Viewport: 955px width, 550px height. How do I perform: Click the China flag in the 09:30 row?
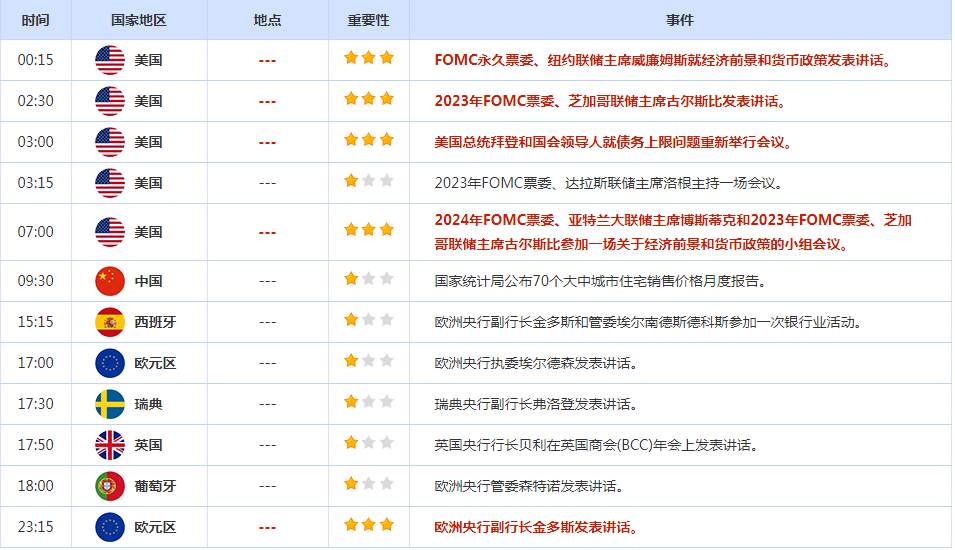pyautogui.click(x=110, y=281)
